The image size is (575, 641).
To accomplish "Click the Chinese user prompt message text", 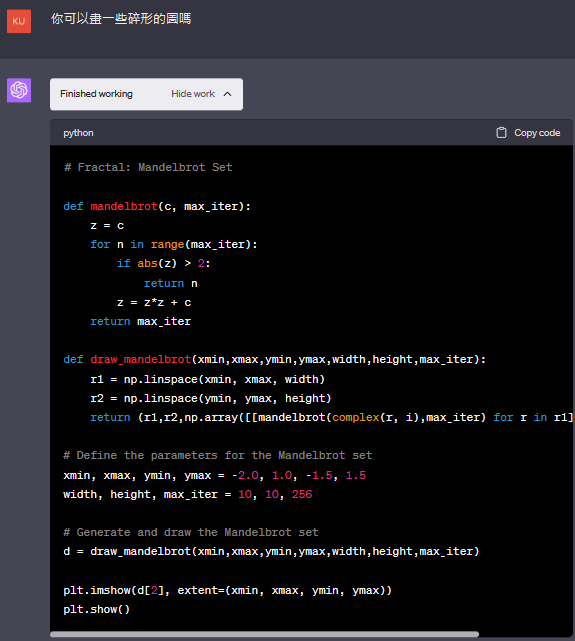I will [121, 19].
